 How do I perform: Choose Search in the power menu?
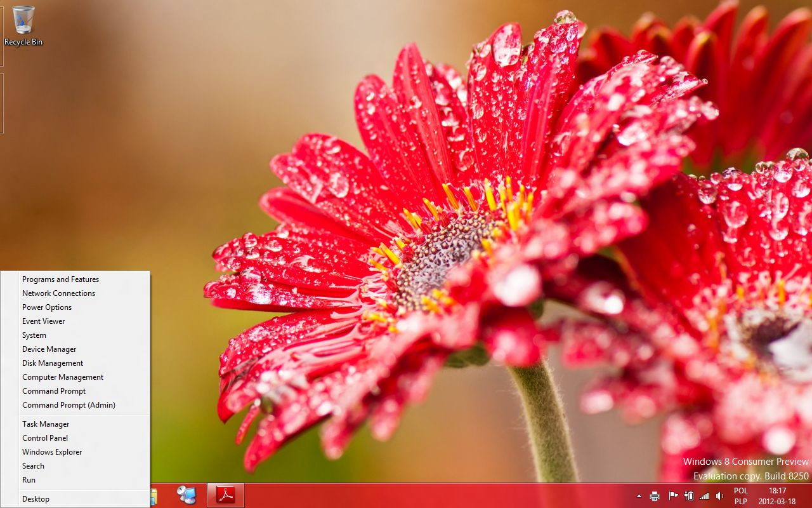coord(75,466)
